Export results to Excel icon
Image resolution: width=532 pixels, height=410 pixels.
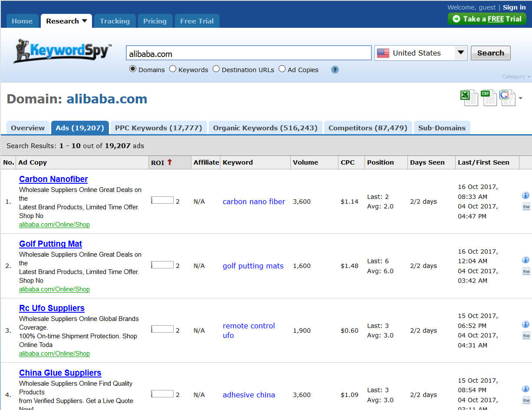[468, 97]
